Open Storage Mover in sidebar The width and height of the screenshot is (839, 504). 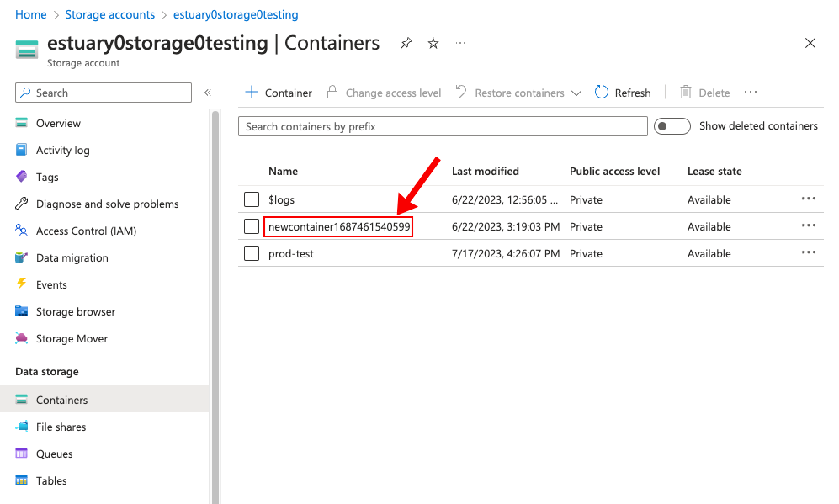pos(72,338)
